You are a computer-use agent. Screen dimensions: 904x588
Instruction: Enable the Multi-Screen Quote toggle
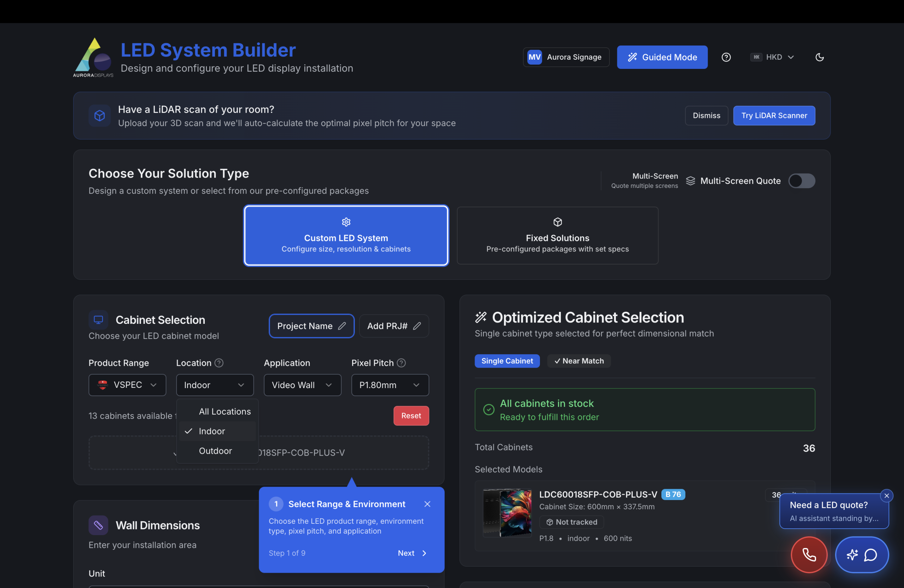click(x=802, y=181)
